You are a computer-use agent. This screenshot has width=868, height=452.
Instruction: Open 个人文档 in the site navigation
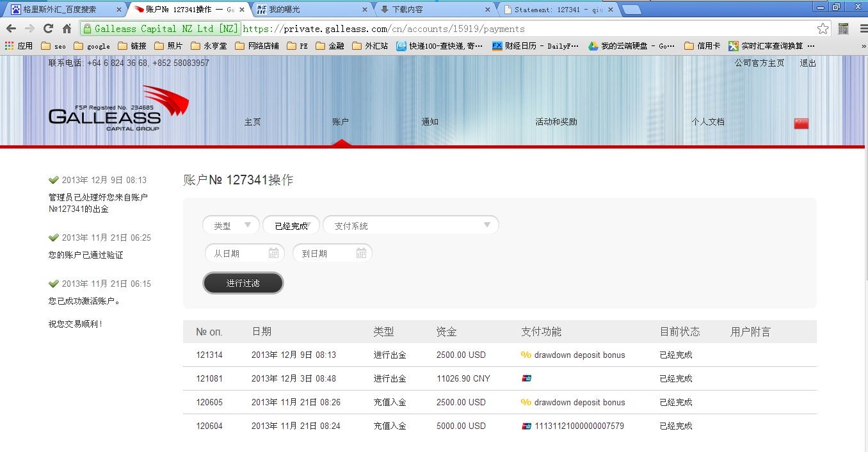[x=708, y=122]
